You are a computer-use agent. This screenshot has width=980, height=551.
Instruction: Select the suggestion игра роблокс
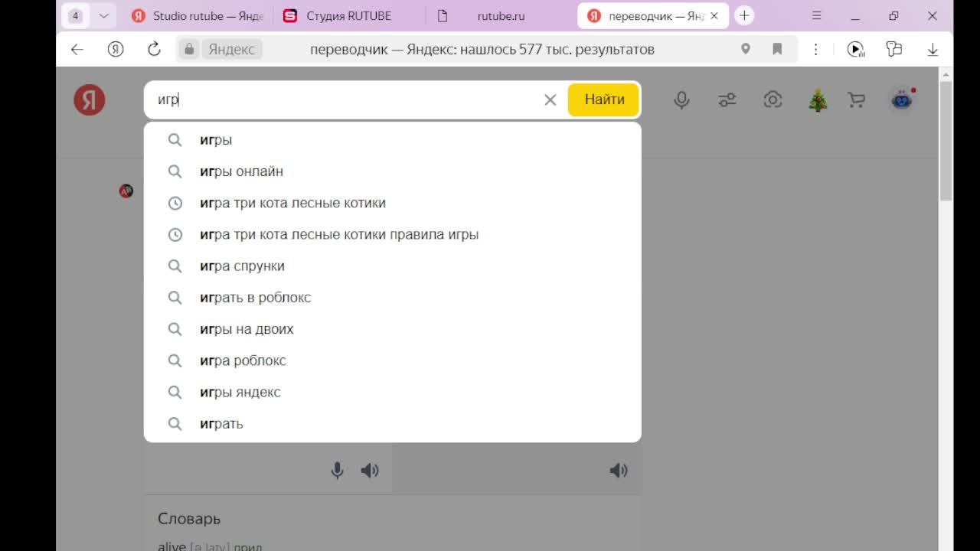click(392, 360)
